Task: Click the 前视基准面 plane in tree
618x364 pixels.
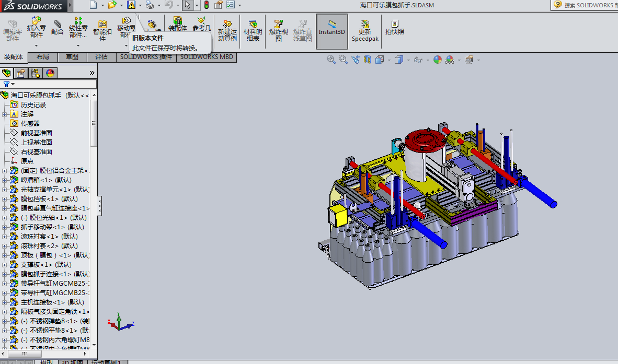Action: coord(36,133)
